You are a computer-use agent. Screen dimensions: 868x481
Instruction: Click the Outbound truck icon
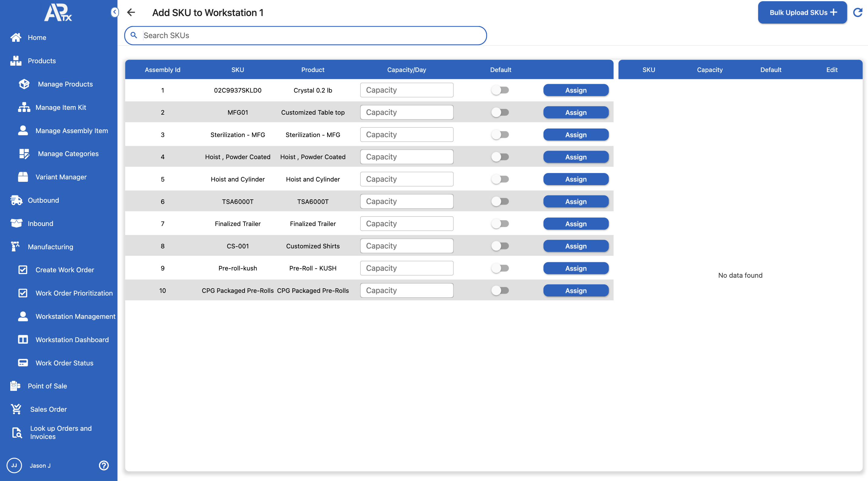pos(16,200)
